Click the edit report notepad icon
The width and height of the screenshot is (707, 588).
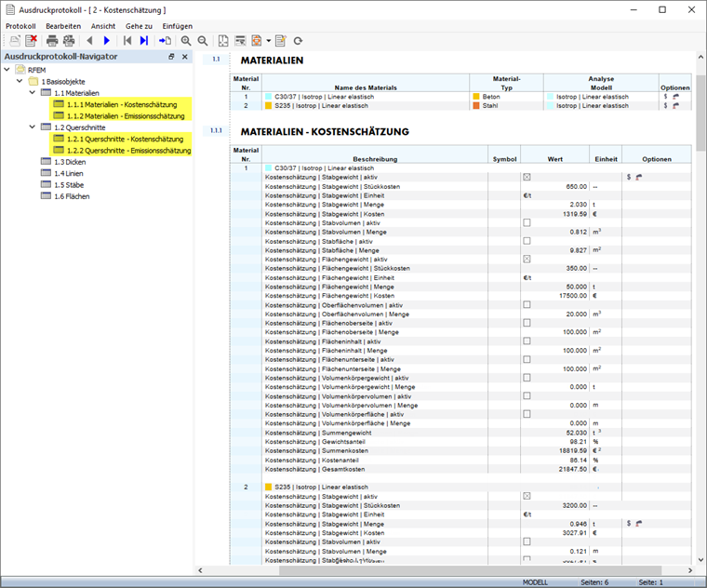click(x=280, y=41)
